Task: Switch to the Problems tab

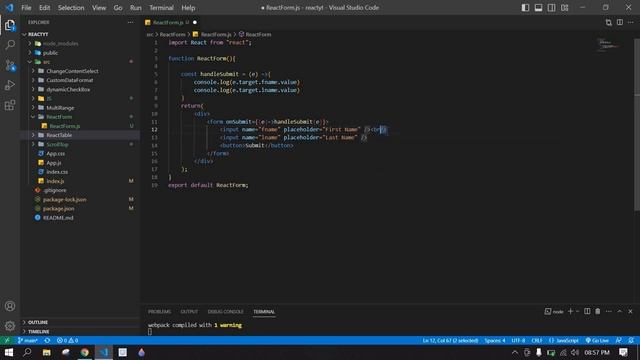Action: click(159, 311)
